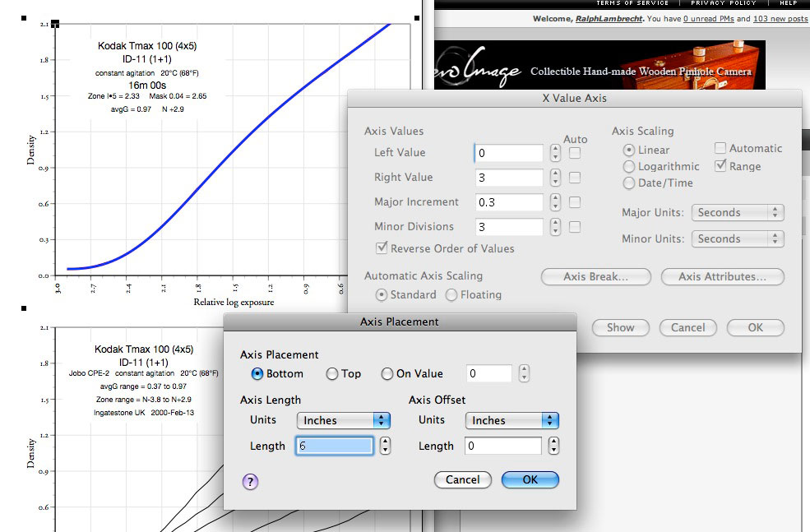Screen dimensions: 810x532
Task: Click Cancel in the X Value Axis dialog
Action: (x=688, y=327)
